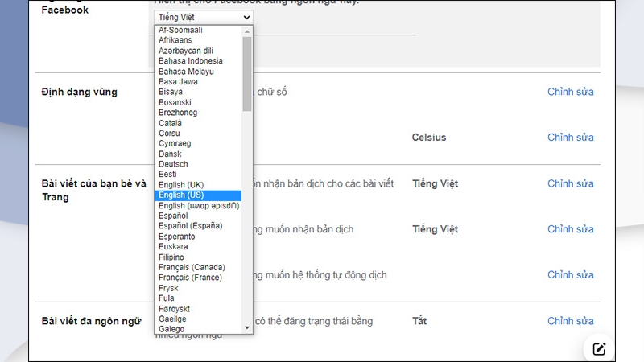Click the Bài viết đa ngôn ngữ heading
The image size is (644, 362).
[91, 321]
